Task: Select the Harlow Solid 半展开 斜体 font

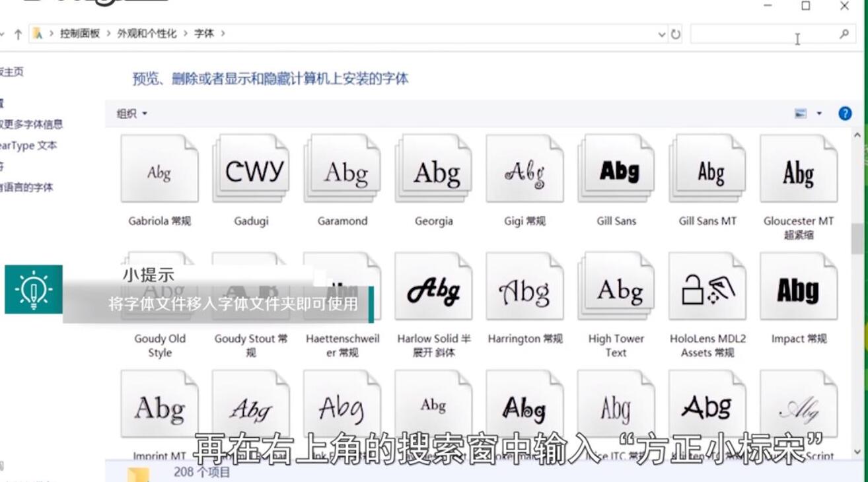Action: pyautogui.click(x=433, y=286)
